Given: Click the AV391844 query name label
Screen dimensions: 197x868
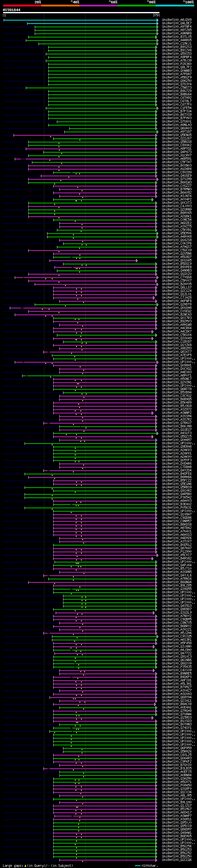Looking at the screenshot, I should pos(11,10).
